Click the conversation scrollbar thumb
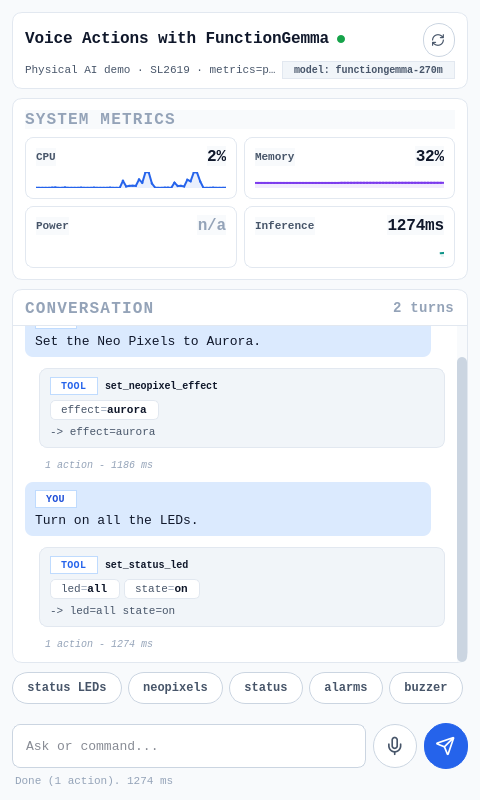The height and width of the screenshot is (800, 480). click(x=462, y=509)
